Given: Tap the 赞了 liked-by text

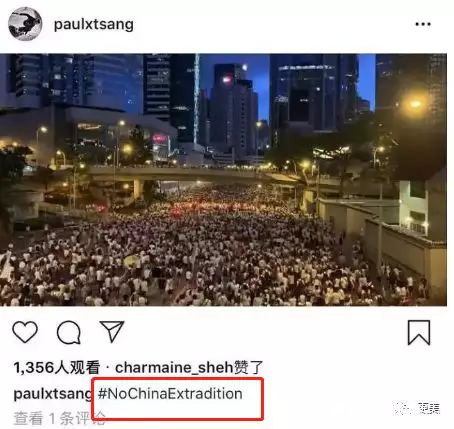Looking at the screenshot, I should click(x=248, y=367).
